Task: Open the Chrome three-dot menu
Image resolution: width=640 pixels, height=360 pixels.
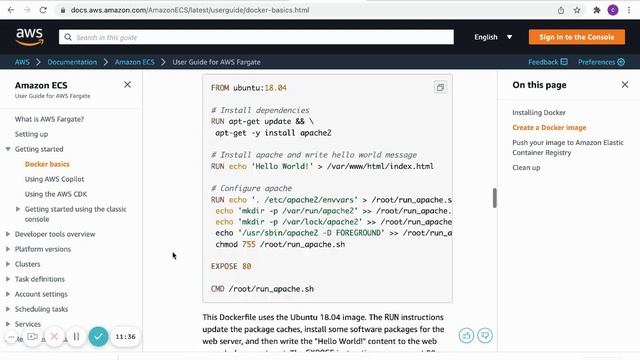Action: click(629, 10)
